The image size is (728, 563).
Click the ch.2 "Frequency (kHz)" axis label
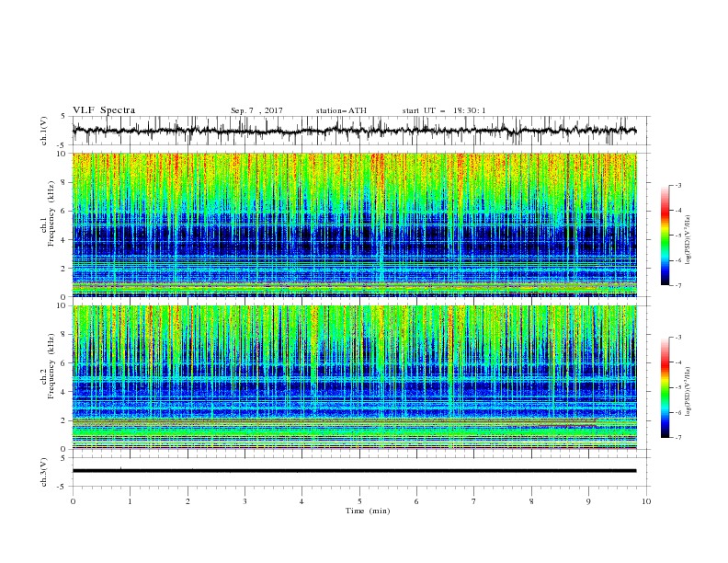[51, 365]
